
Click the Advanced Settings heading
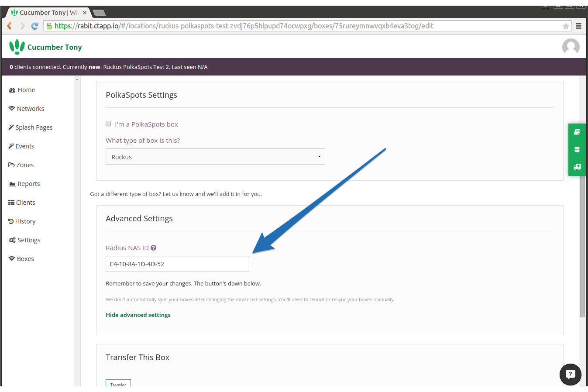coord(139,219)
